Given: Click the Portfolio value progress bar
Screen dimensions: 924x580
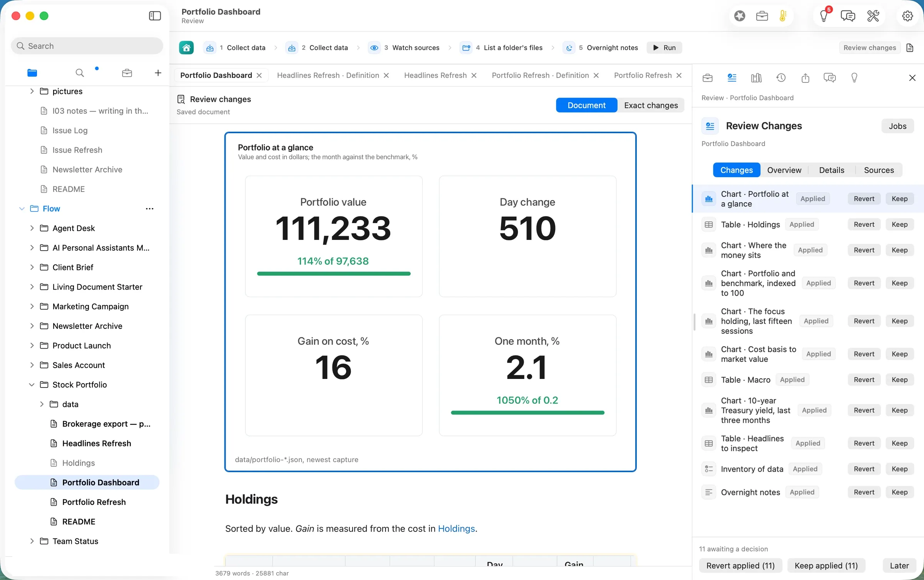Looking at the screenshot, I should coord(334,274).
